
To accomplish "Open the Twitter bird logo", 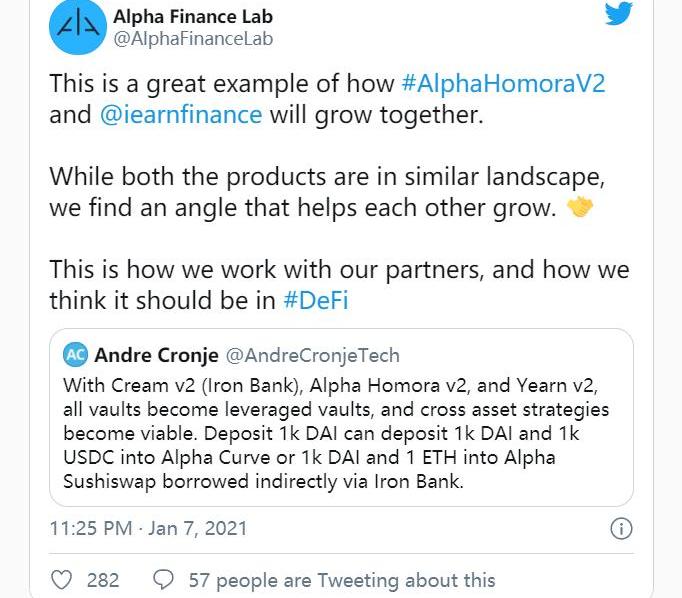I will 618,13.
